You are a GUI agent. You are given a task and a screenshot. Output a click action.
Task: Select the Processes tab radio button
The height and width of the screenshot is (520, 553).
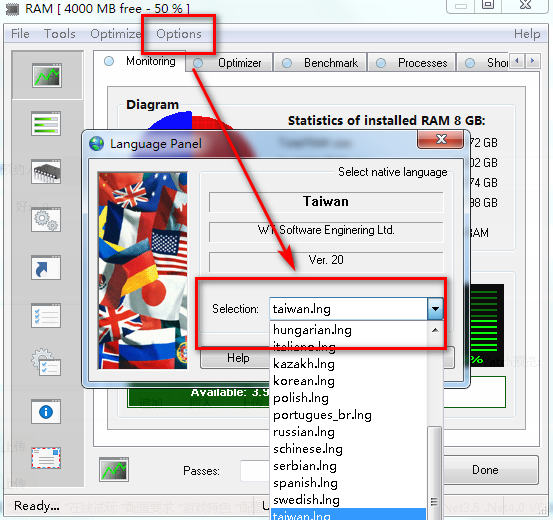[381, 63]
